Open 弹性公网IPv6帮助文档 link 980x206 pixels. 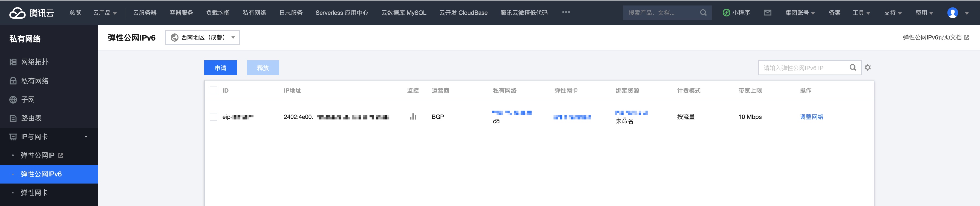pos(932,37)
